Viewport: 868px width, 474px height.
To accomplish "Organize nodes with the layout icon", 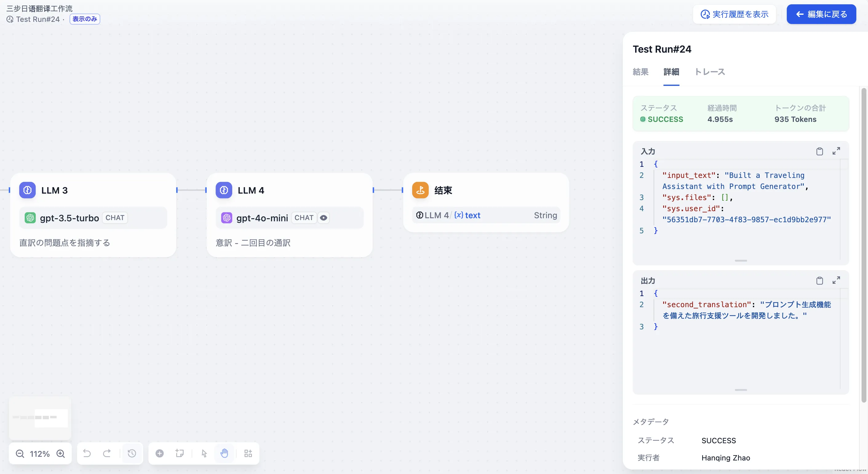I will point(248,453).
